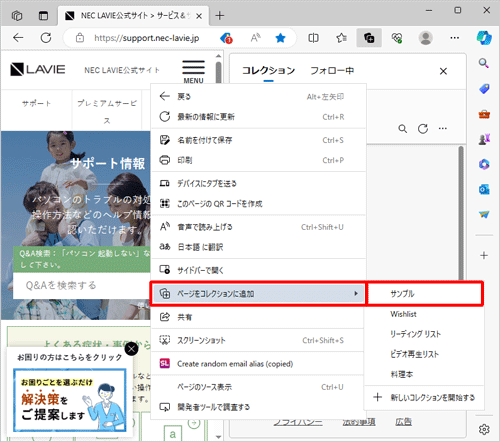This screenshot has height=442, width=500.
Task: Open the Favorites list icon
Action: coord(341,38)
